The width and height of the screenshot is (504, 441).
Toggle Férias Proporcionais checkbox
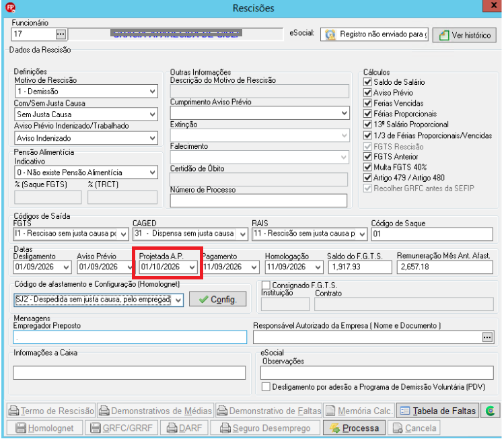point(367,114)
